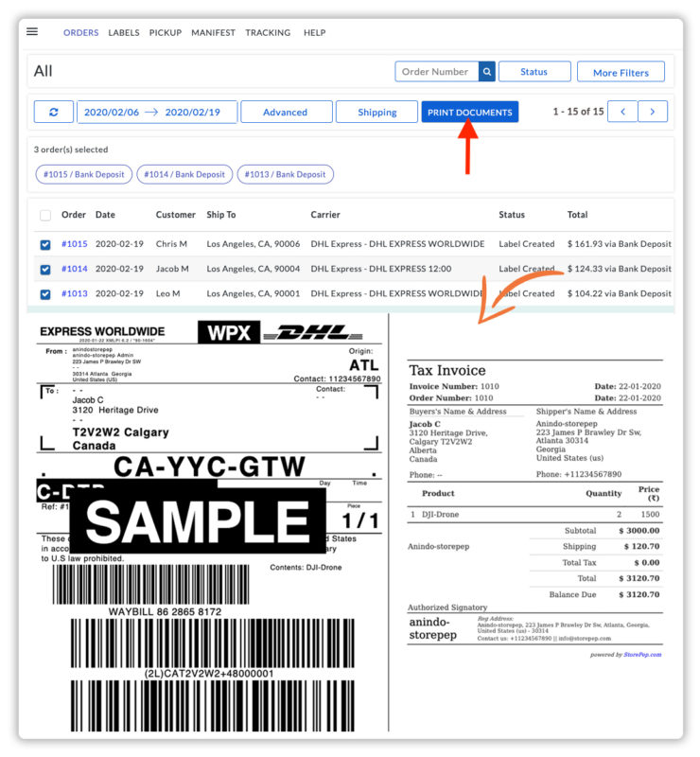700x757 pixels.
Task: Open the date range picker 2020/02/06 to 2020/02/19
Action: (x=157, y=112)
